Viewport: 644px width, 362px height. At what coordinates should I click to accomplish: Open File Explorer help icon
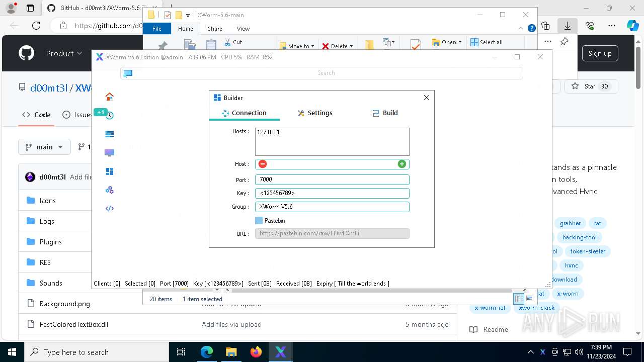(x=531, y=29)
